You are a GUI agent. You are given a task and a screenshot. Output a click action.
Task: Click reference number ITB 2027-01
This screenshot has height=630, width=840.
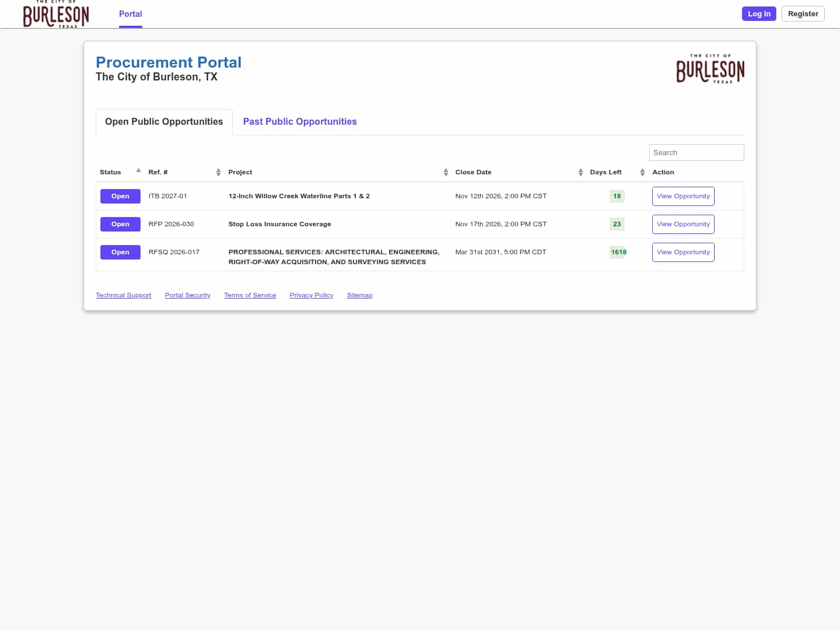(x=168, y=196)
